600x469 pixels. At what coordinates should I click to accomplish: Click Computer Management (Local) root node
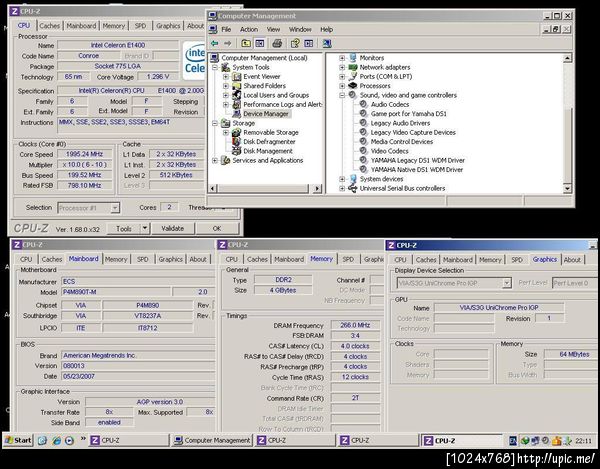pyautogui.click(x=264, y=58)
